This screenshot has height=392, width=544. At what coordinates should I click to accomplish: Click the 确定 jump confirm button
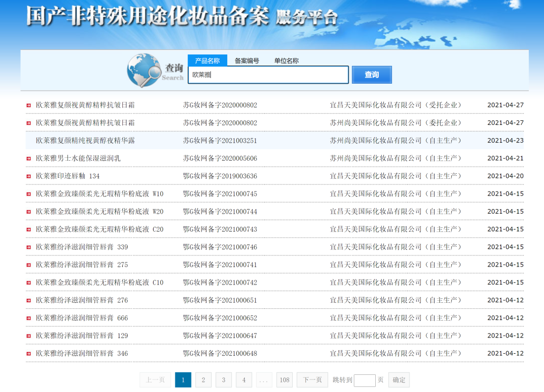(x=399, y=380)
